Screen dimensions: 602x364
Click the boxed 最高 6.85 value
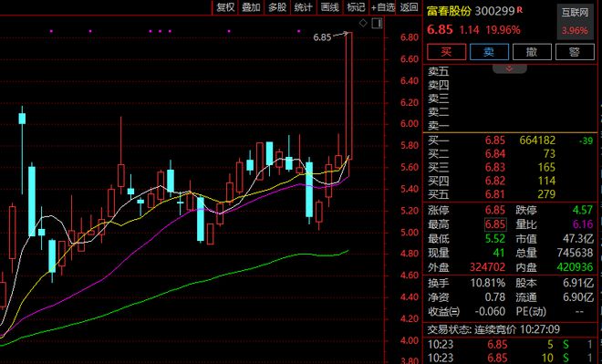[495, 224]
